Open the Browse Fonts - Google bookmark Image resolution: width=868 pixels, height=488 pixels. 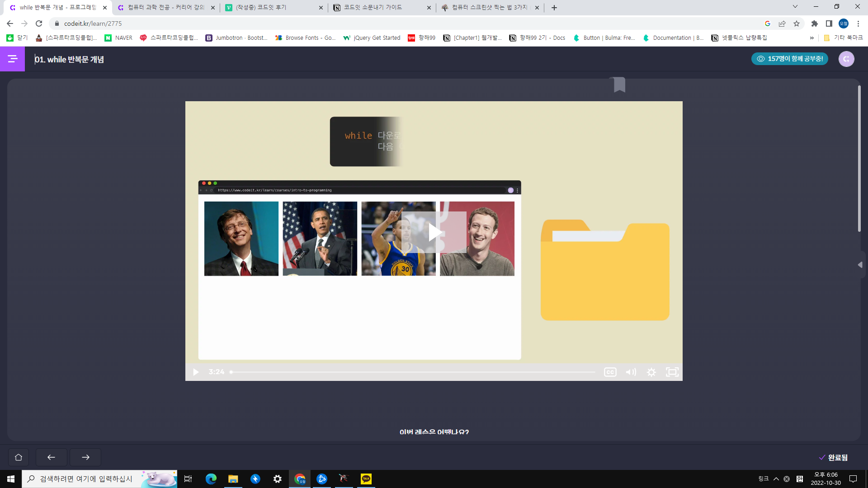click(306, 38)
